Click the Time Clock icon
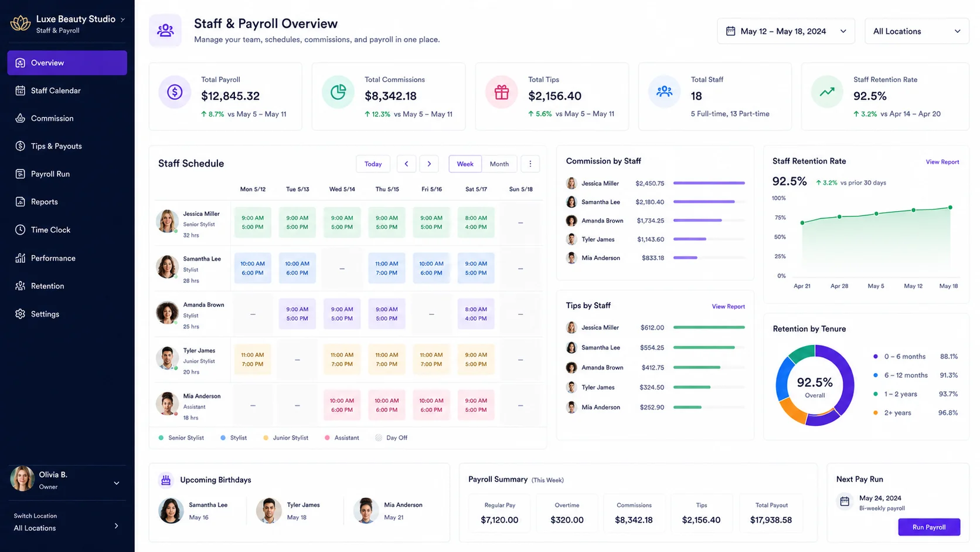The width and height of the screenshot is (980, 552). [20, 230]
